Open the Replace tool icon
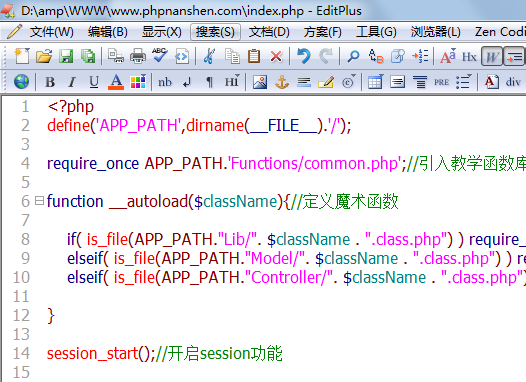This screenshot has width=526, height=382. (x=376, y=56)
